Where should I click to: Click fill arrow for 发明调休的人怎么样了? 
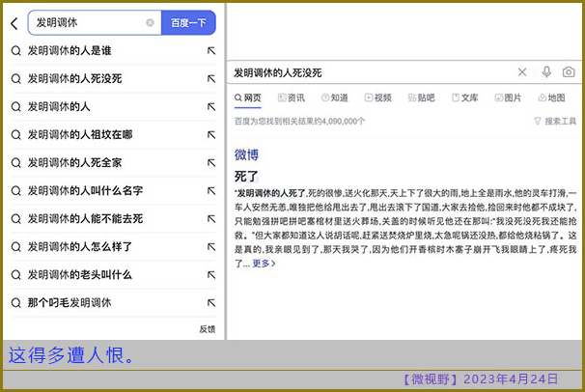coord(210,246)
